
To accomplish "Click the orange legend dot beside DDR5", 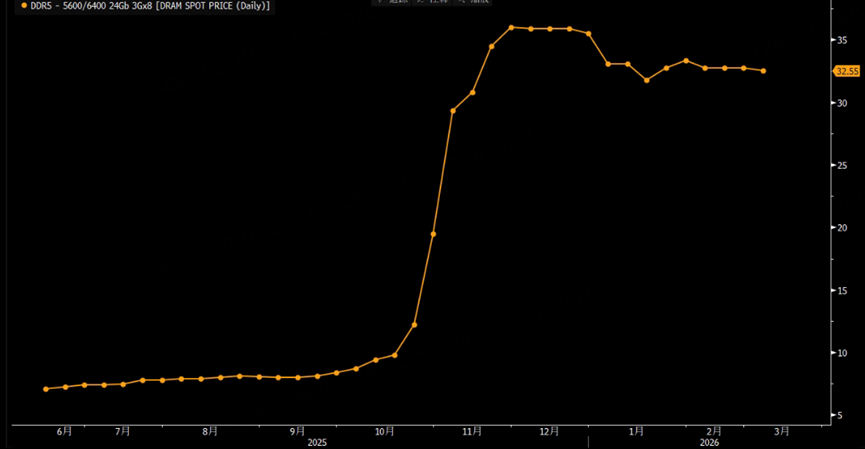I will [x=24, y=6].
